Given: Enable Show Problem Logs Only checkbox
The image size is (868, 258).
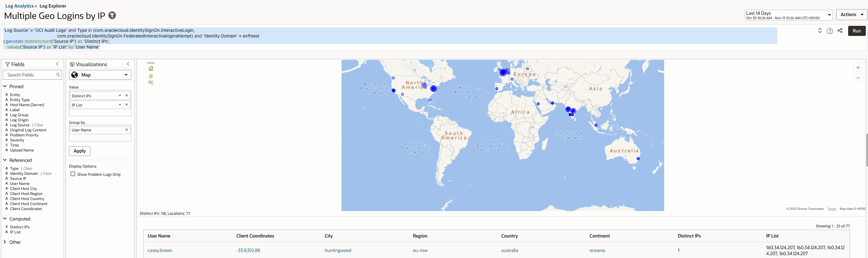Looking at the screenshot, I should click(x=73, y=174).
